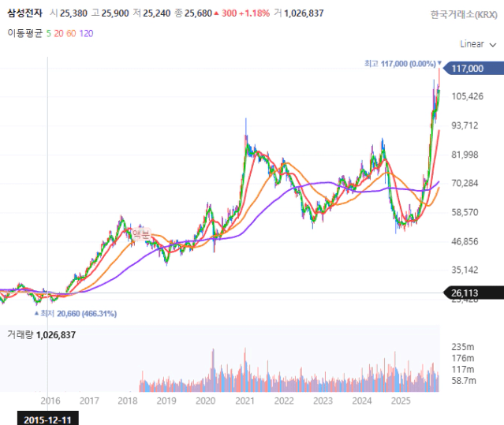This screenshot has width=504, height=425.
Task: Click the 2018 year axis label
Action: [128, 401]
